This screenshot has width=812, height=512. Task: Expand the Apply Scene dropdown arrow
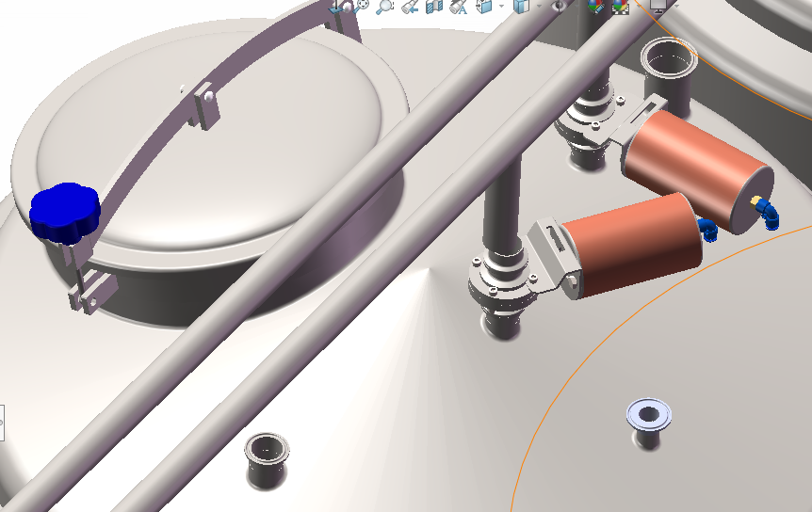click(638, 5)
